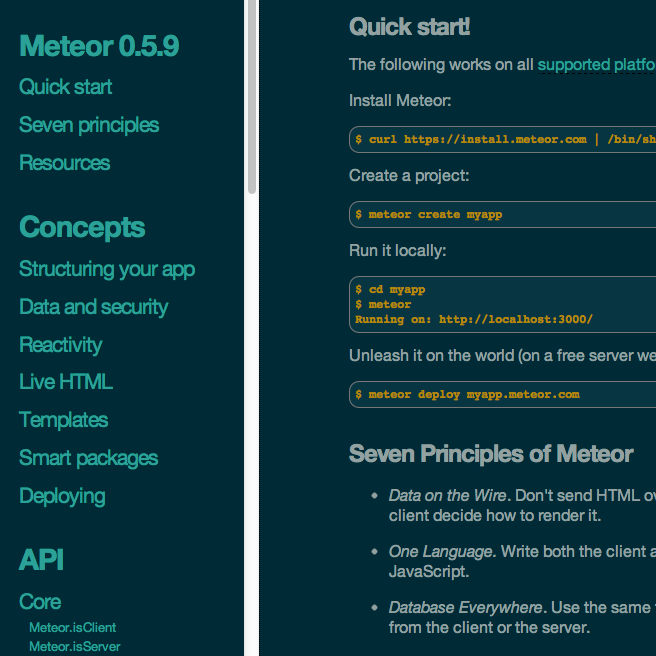Open the Core API link
This screenshot has width=656, height=656.
coord(40,602)
